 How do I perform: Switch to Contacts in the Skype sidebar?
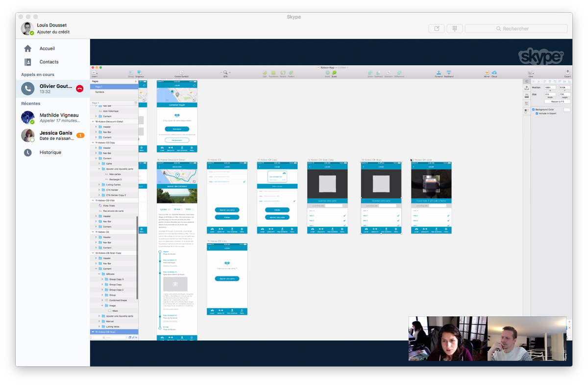[x=49, y=62]
